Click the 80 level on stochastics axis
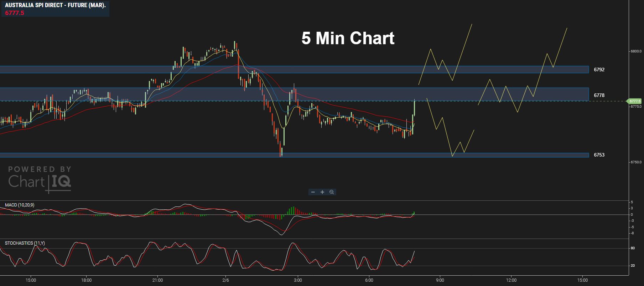Viewport: 644px width, 286px height. click(x=633, y=248)
